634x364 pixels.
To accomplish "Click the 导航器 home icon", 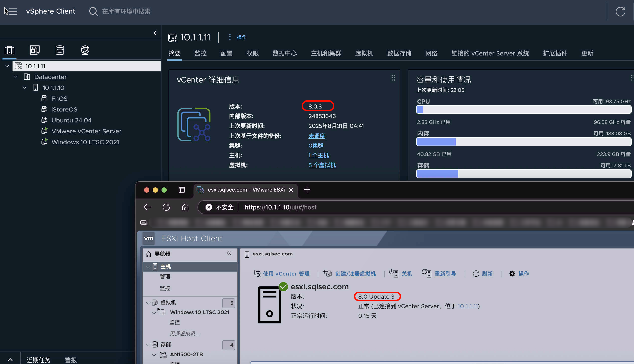I will coord(148,254).
